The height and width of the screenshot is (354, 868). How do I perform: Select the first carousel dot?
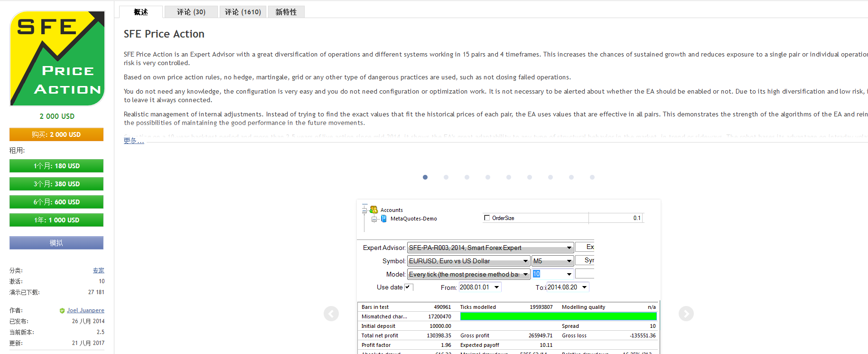(x=425, y=177)
